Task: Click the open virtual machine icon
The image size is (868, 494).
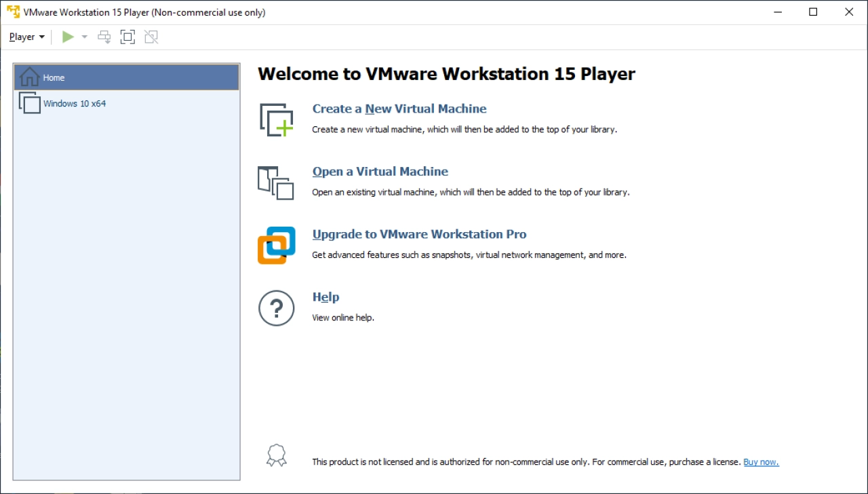Action: [276, 183]
